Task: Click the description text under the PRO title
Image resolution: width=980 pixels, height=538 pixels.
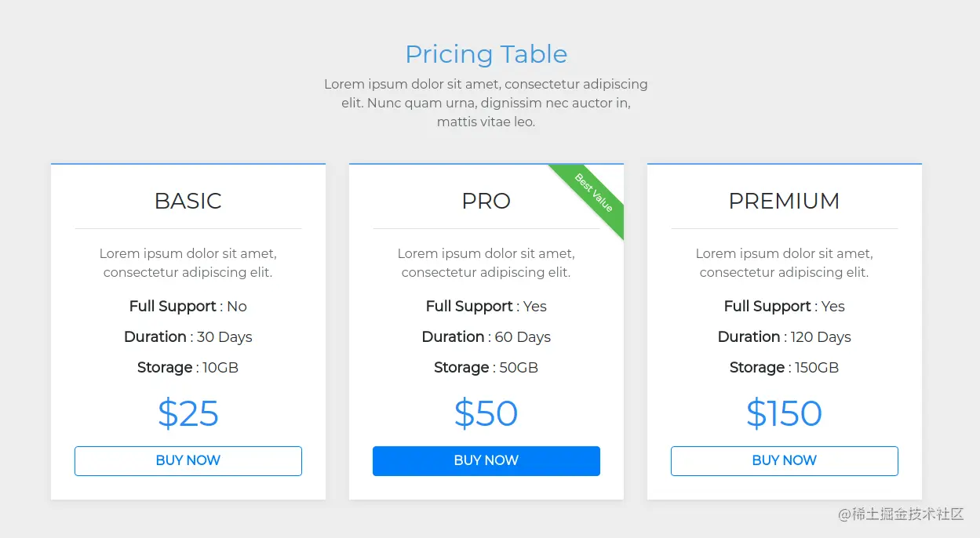Action: point(486,263)
